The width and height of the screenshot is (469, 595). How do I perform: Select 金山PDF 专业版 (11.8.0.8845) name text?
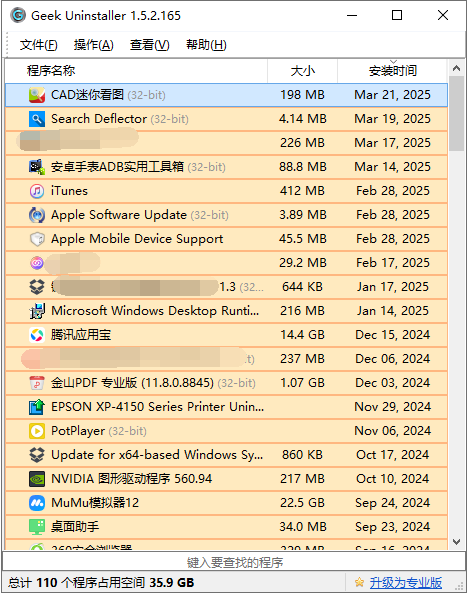(132, 382)
